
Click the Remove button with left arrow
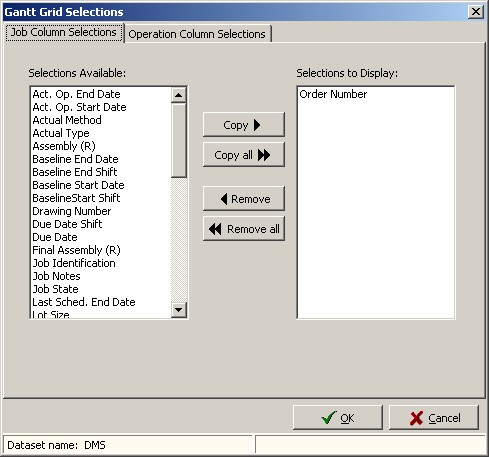tap(244, 199)
